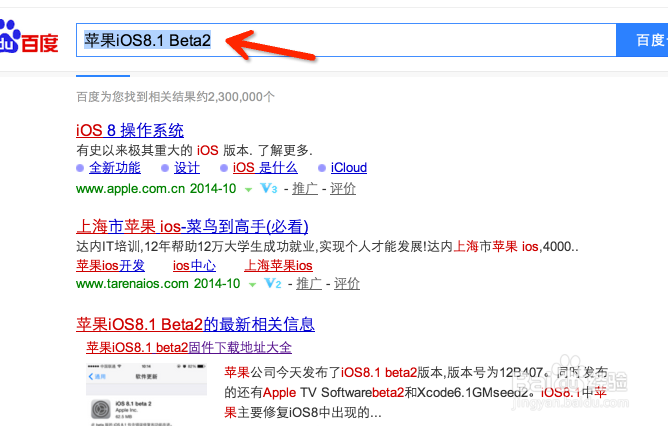668x426 pixels.
Task: Click the iOS 8.1 beta 2 news thumbnail
Action: click(147, 394)
